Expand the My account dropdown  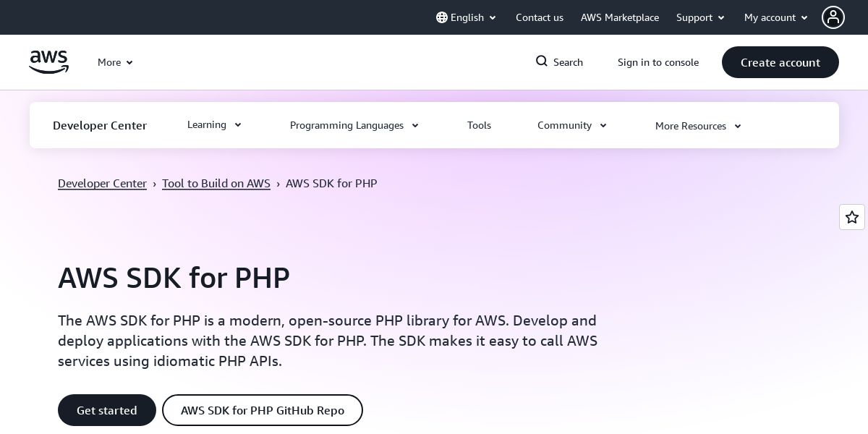tap(775, 17)
